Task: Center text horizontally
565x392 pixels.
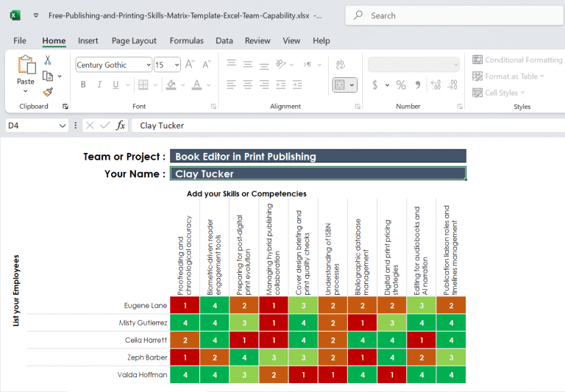Action: pyautogui.click(x=247, y=85)
